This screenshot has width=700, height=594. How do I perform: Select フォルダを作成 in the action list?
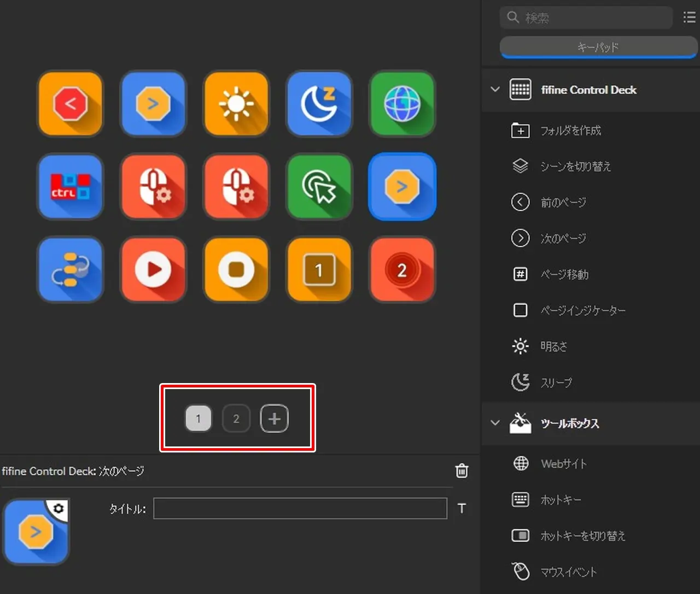(x=570, y=131)
